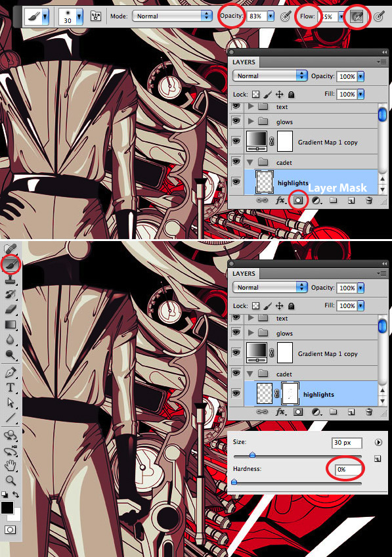The width and height of the screenshot is (392, 557).
Task: Open layer Fill arrow in bottom screenshot panel
Action: pyautogui.click(x=360, y=305)
